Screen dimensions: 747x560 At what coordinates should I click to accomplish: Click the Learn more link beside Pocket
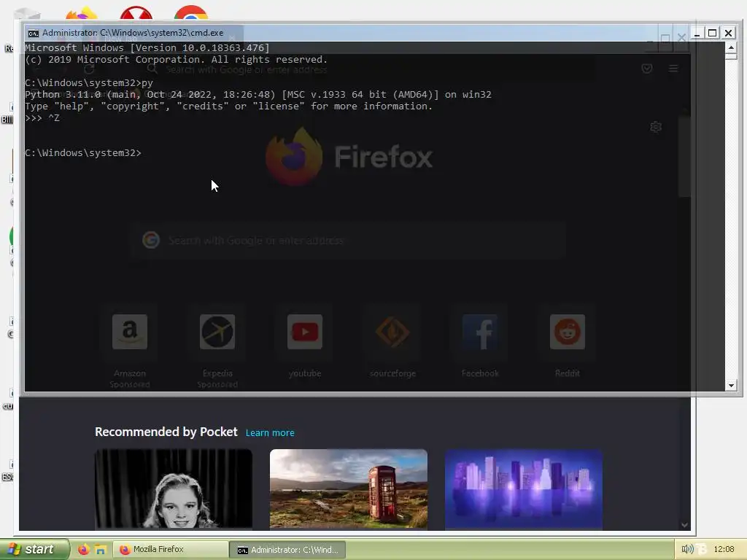tap(270, 433)
